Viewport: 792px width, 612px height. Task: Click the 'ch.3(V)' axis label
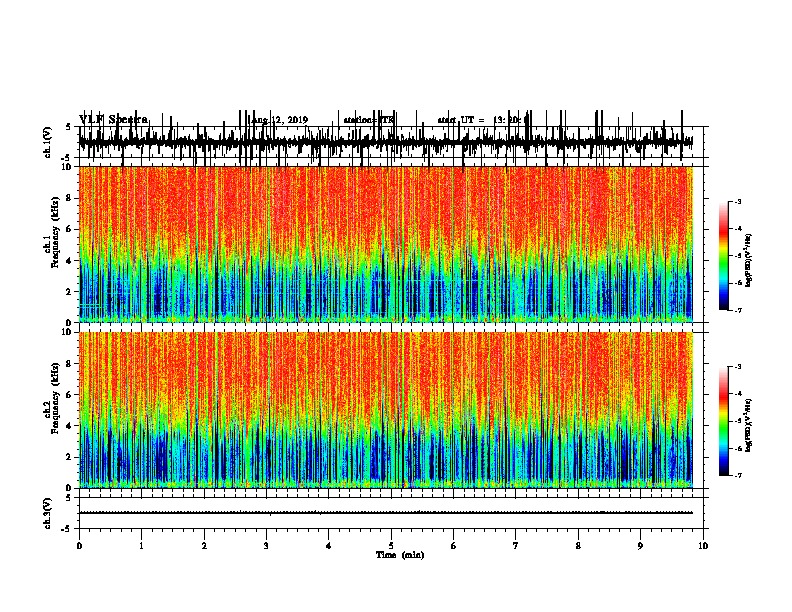[x=48, y=513]
